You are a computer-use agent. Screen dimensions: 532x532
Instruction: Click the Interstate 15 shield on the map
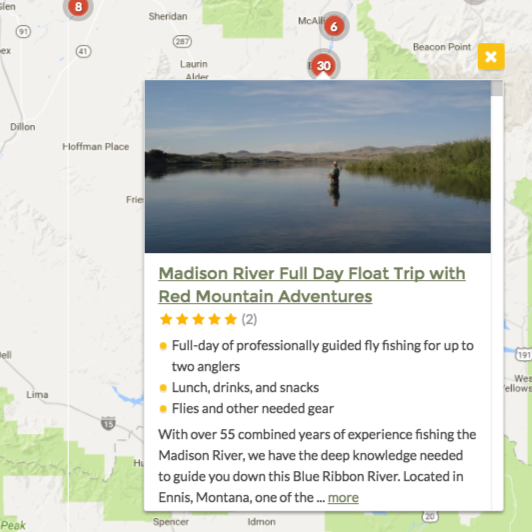coord(108,423)
